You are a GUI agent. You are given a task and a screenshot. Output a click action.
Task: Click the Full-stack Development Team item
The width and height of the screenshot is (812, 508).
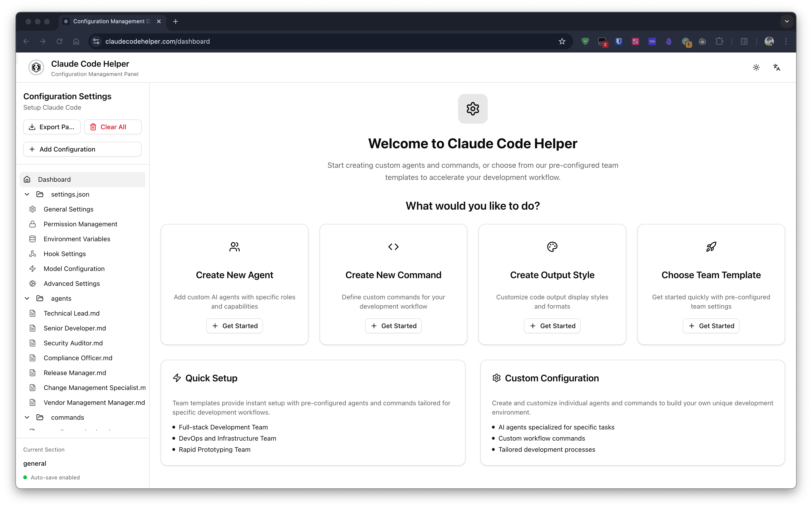click(x=223, y=427)
